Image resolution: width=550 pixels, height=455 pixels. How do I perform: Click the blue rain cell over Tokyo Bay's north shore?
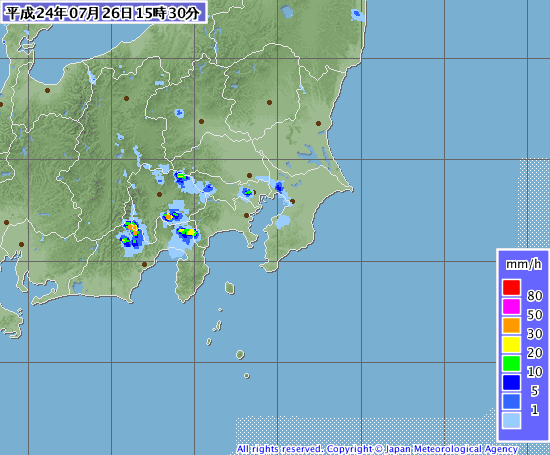(279, 187)
